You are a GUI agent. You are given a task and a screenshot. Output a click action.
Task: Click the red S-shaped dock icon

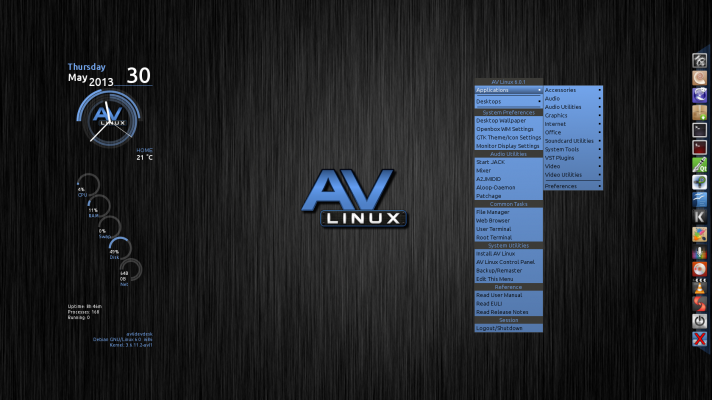pyautogui.click(x=699, y=304)
